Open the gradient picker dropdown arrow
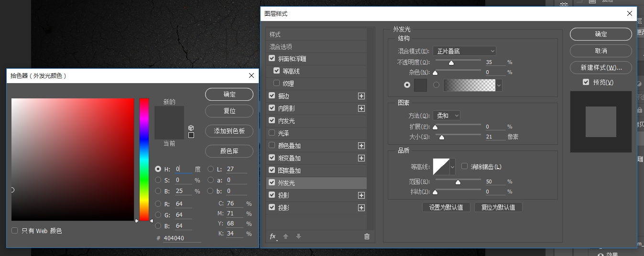This screenshot has height=256, width=644. point(499,85)
